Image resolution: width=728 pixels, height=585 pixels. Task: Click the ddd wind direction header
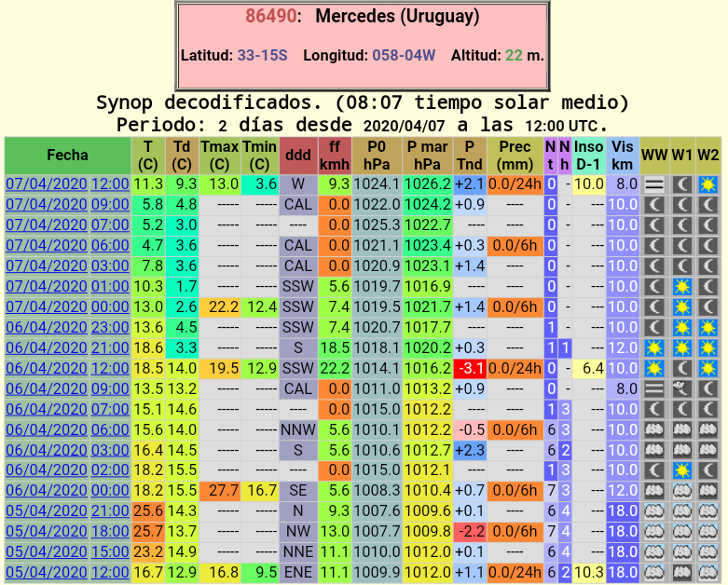click(x=298, y=156)
